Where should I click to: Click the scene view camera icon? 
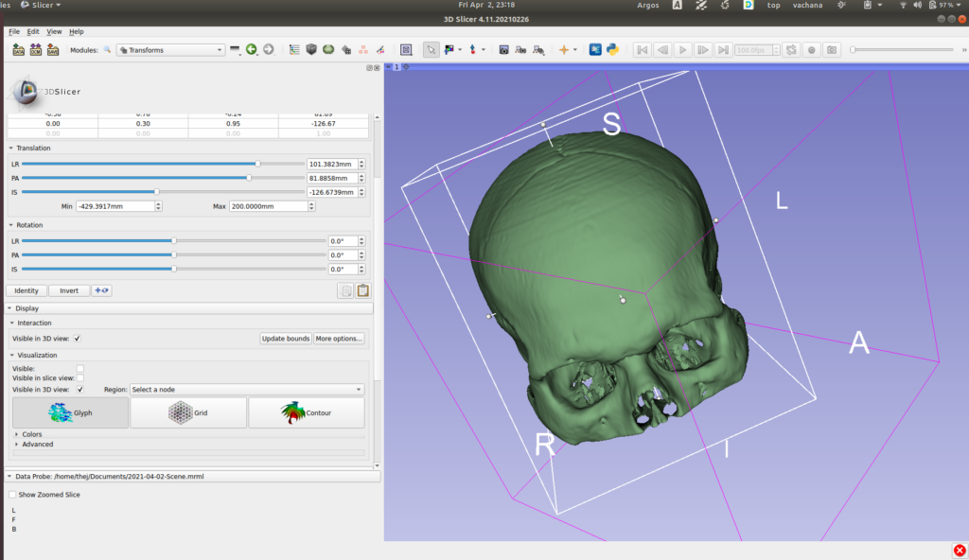pos(521,50)
